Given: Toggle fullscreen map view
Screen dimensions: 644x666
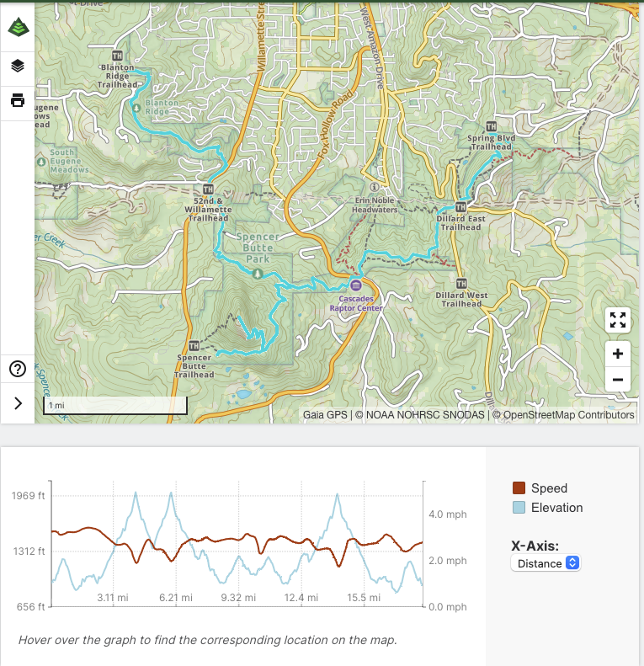Looking at the screenshot, I should 618,320.
